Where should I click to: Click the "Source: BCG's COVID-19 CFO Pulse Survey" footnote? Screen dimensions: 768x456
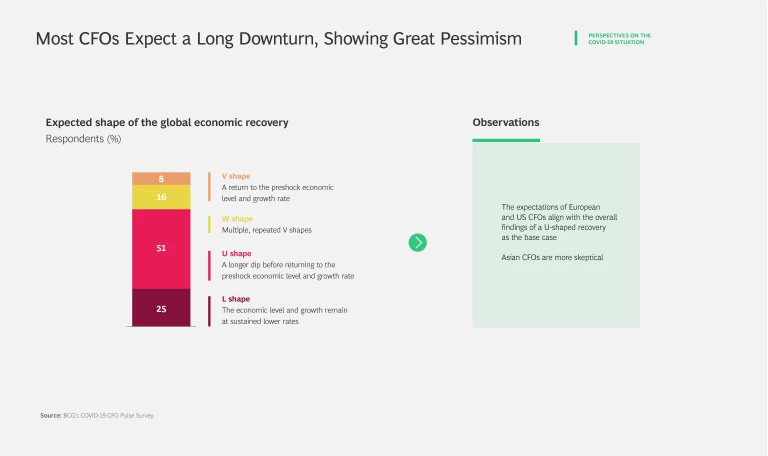pyautogui.click(x=97, y=415)
